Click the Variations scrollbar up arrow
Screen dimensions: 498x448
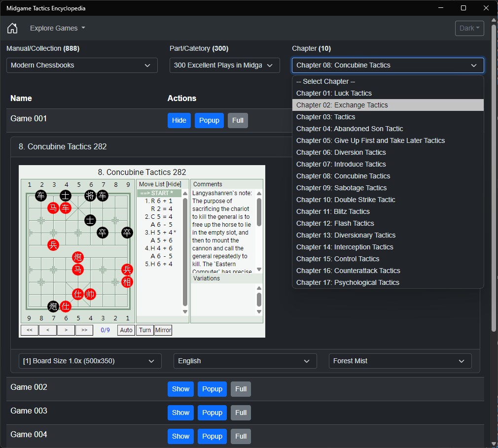[259, 288]
